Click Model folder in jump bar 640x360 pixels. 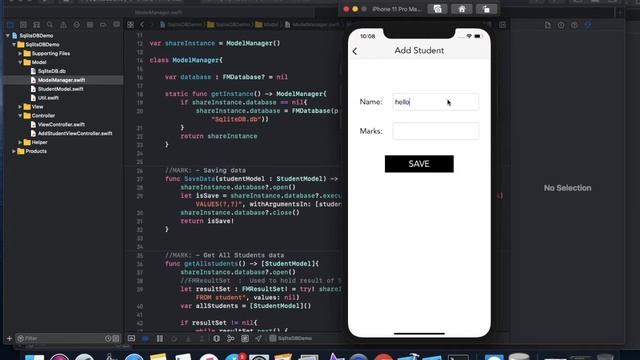click(x=267, y=25)
